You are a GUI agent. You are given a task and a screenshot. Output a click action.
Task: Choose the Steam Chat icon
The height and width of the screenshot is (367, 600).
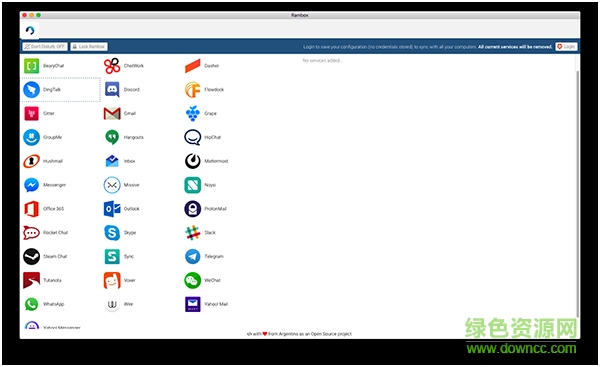pyautogui.click(x=31, y=256)
